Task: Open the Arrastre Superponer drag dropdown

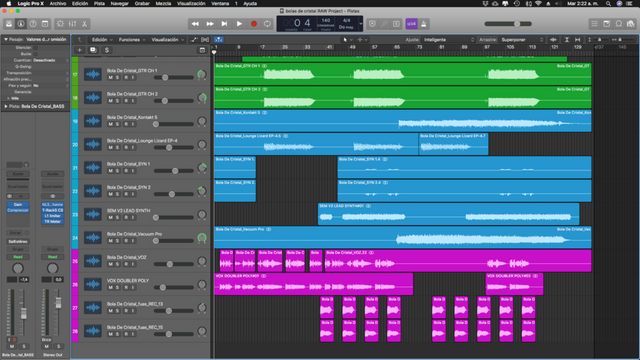Action: tap(522, 40)
